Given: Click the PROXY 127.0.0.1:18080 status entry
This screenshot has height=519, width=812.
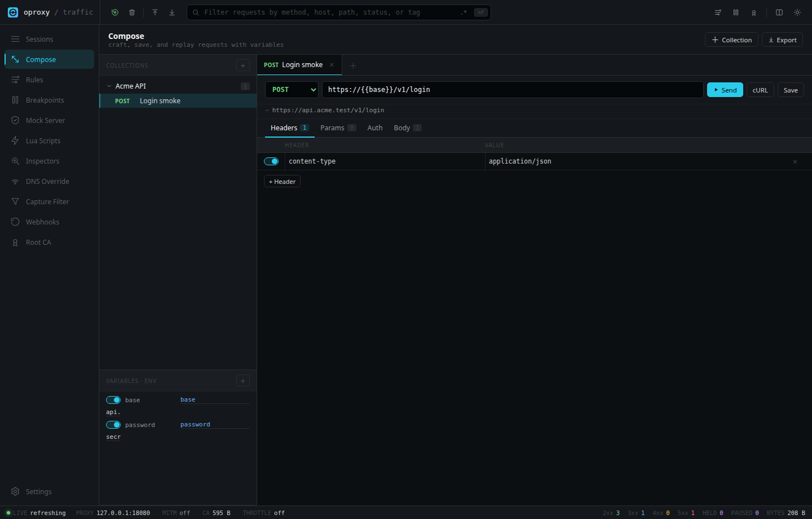Looking at the screenshot, I should pos(113,513).
